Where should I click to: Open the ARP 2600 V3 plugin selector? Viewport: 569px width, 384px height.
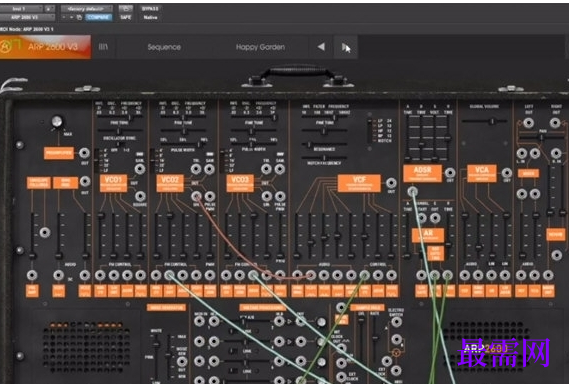(27, 17)
